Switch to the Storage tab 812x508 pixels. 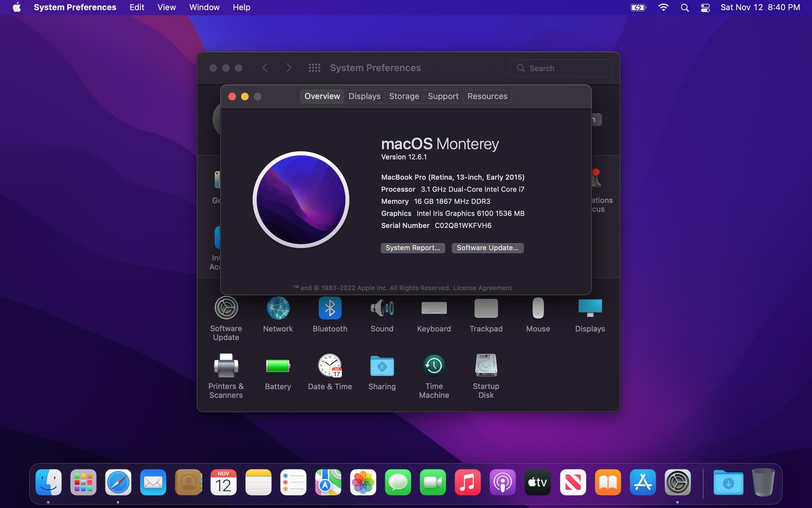404,96
